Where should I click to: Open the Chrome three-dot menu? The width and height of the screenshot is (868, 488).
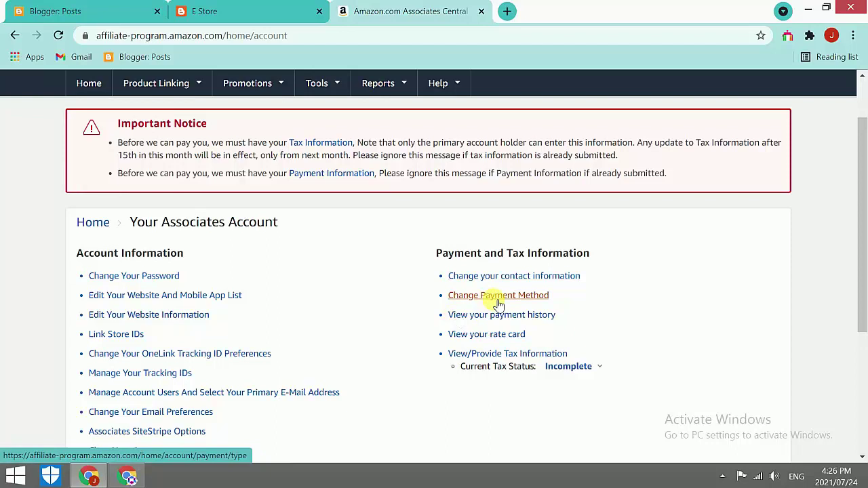[853, 35]
